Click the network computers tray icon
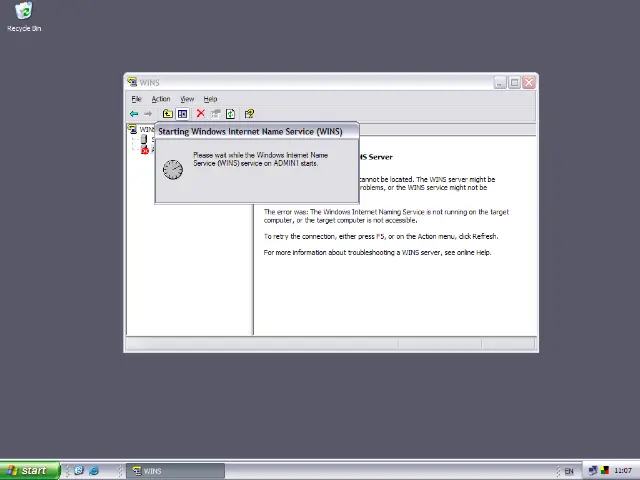The width and height of the screenshot is (640, 480). [x=593, y=471]
